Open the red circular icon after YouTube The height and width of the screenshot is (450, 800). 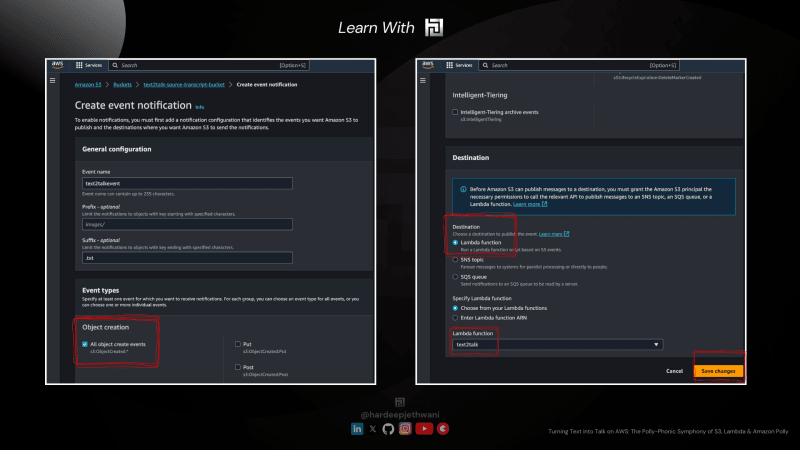(x=443, y=429)
